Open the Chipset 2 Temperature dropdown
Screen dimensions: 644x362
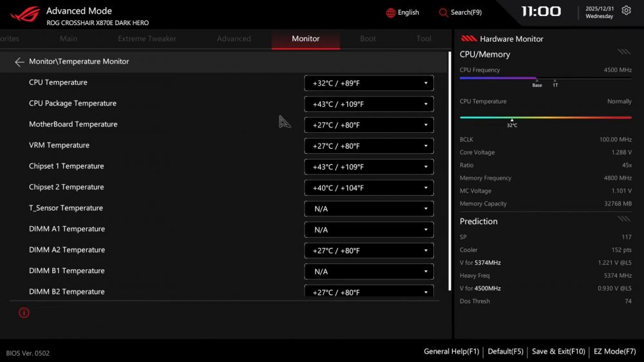(368, 188)
